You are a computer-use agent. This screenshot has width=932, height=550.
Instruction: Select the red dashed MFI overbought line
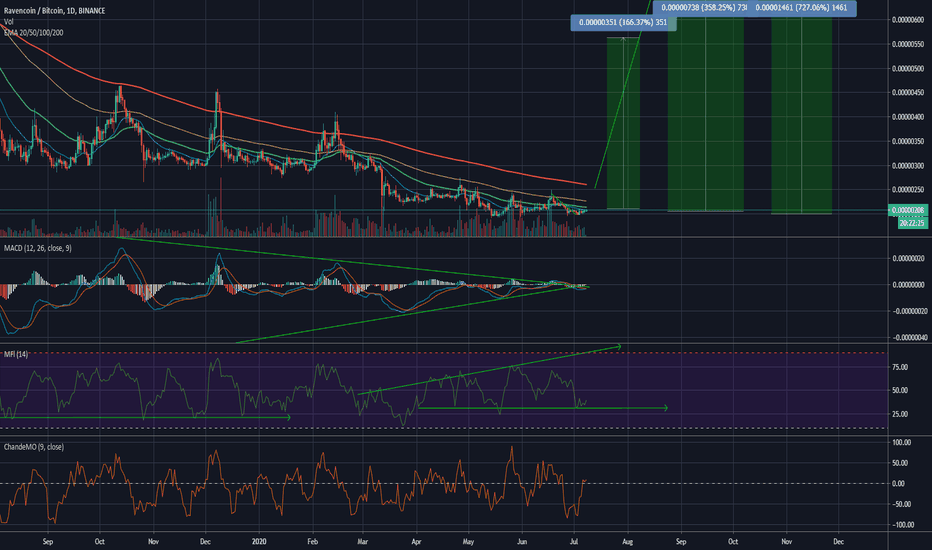point(443,353)
